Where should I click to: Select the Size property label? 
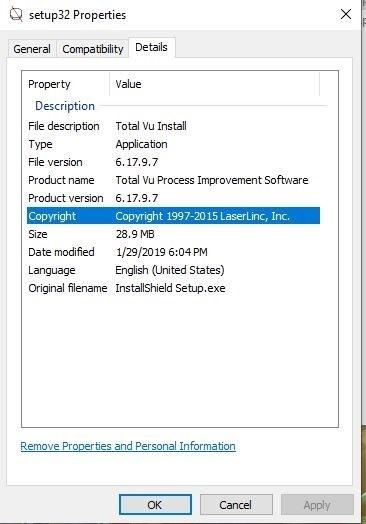pyautogui.click(x=38, y=234)
